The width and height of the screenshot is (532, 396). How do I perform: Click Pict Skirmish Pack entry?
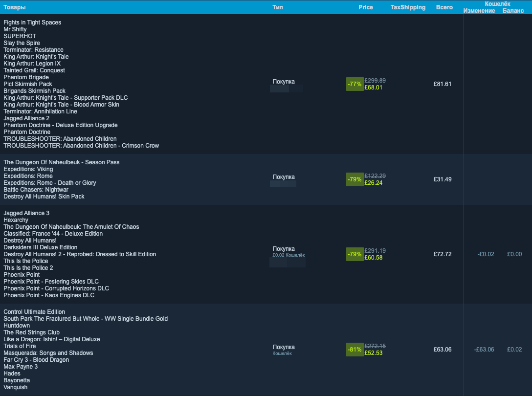tap(28, 84)
